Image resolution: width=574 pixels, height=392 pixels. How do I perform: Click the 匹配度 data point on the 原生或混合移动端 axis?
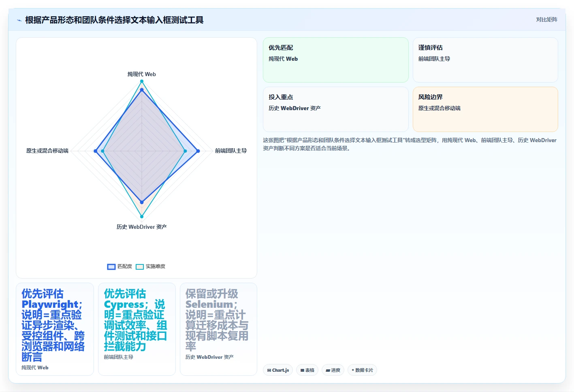[96, 151]
